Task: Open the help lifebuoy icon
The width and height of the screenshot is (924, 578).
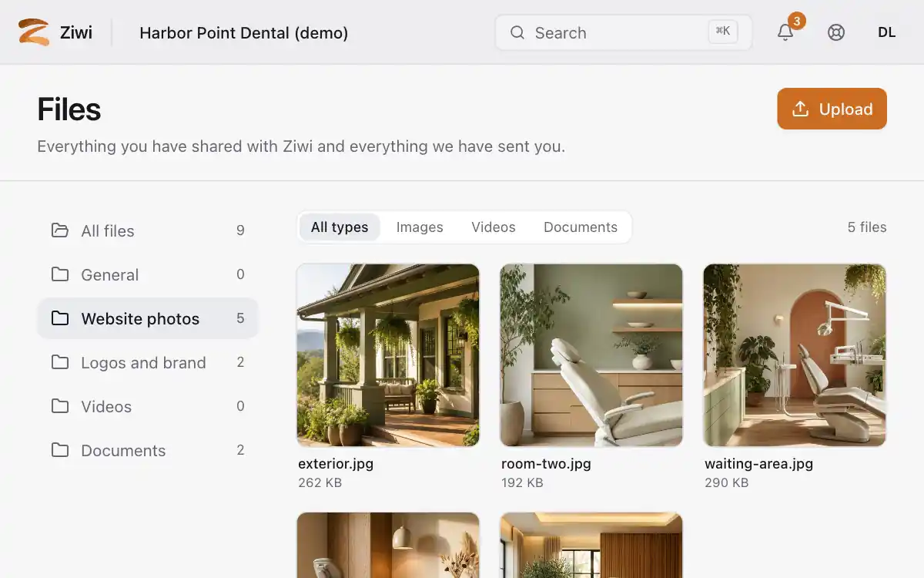Action: pyautogui.click(x=836, y=32)
